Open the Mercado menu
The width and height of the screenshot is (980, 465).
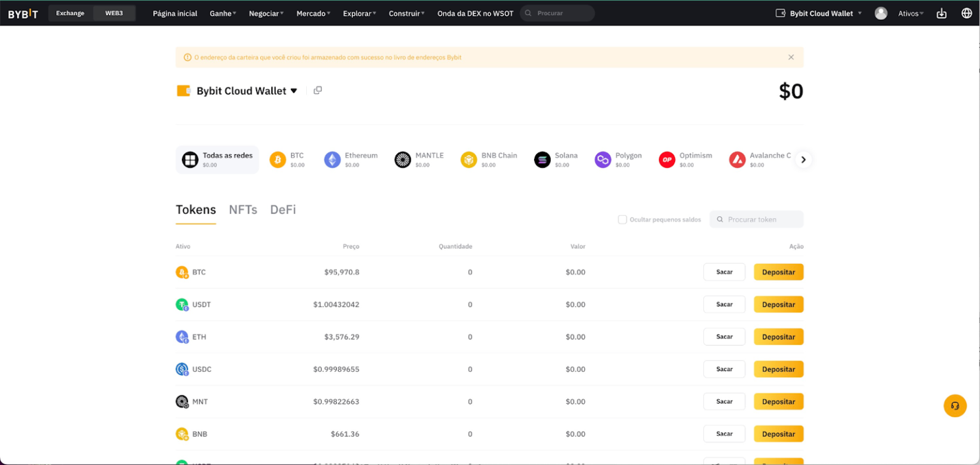pyautogui.click(x=313, y=13)
